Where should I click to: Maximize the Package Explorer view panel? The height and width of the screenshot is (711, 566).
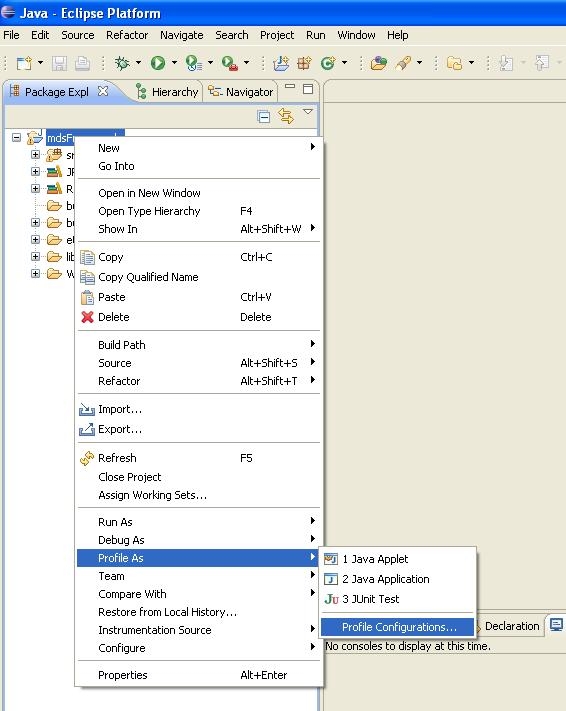[308, 89]
